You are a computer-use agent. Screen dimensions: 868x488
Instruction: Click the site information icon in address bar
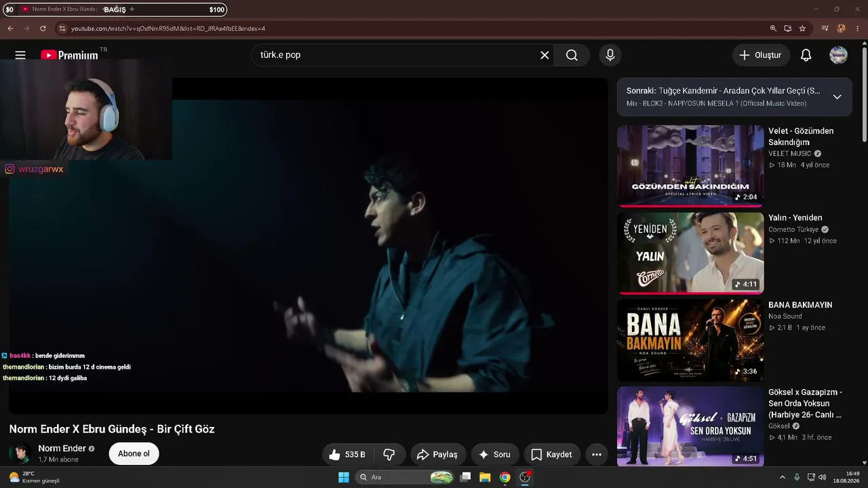click(62, 28)
